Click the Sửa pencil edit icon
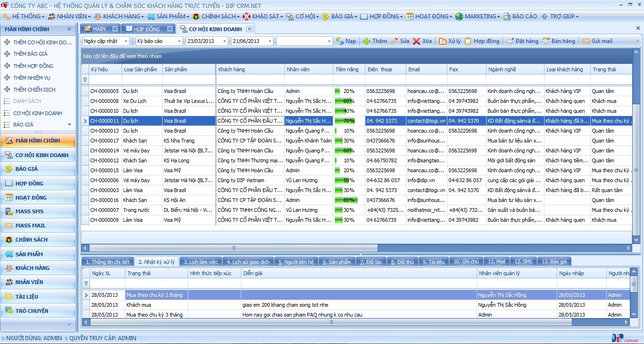Viewport: 644px width, 344px height. pyautogui.click(x=394, y=41)
